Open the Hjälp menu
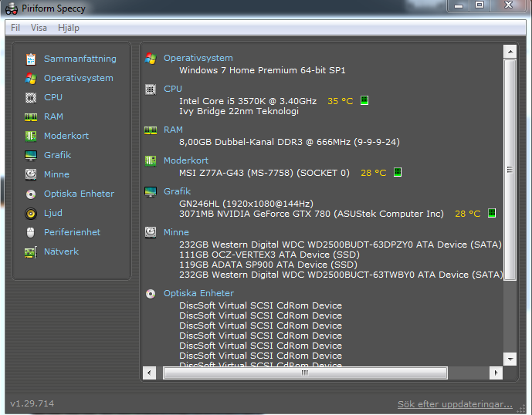This screenshot has height=415, width=532. [69, 28]
